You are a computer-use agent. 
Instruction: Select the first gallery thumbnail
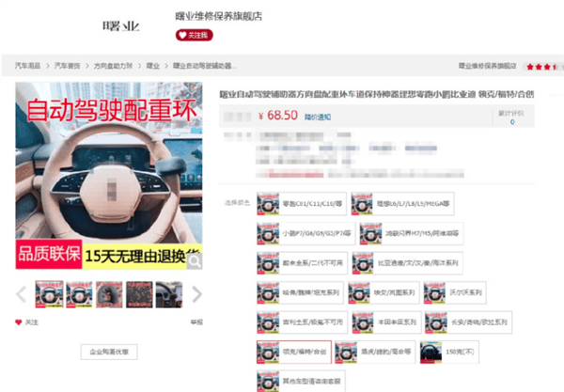pos(48,295)
